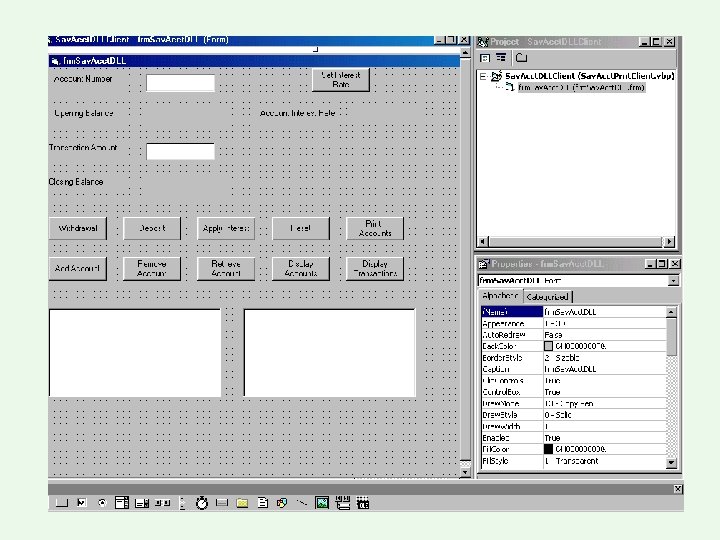Viewport: 720px width, 540px height.
Task: Click form designer vertical scroll down arrow
Action: (x=465, y=472)
